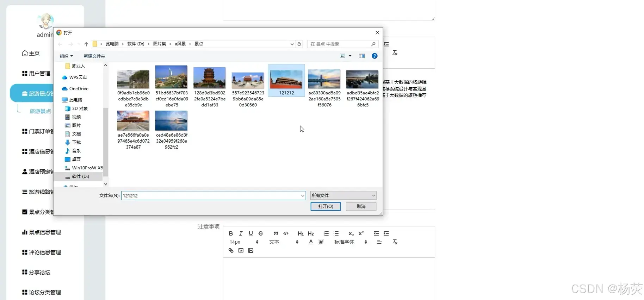Image resolution: width=644 pixels, height=300 pixels.
Task: Apply Heading 2 in the editor
Action: point(311,233)
